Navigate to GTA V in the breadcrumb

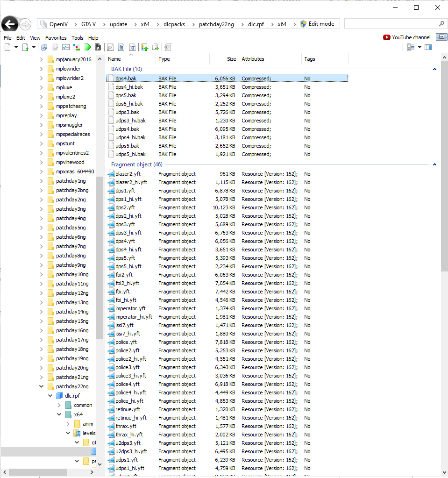(x=88, y=24)
